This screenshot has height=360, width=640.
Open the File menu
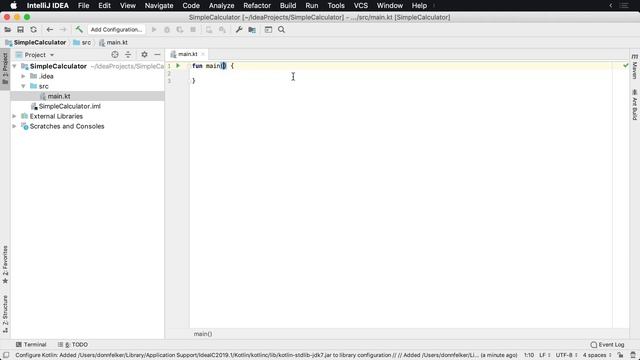pos(83,6)
